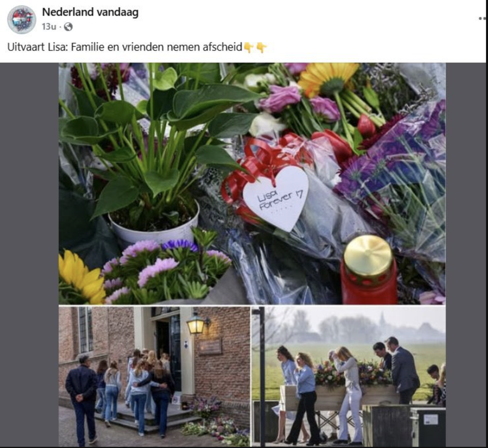Screen dimensions: 488x448
Task: Open the Nederland vandaag profile avatar
Action: (x=22, y=20)
